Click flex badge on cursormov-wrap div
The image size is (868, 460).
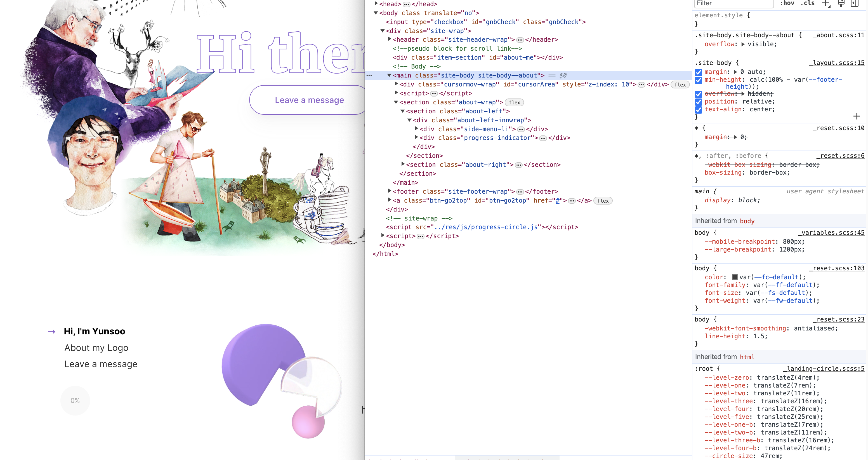(680, 85)
